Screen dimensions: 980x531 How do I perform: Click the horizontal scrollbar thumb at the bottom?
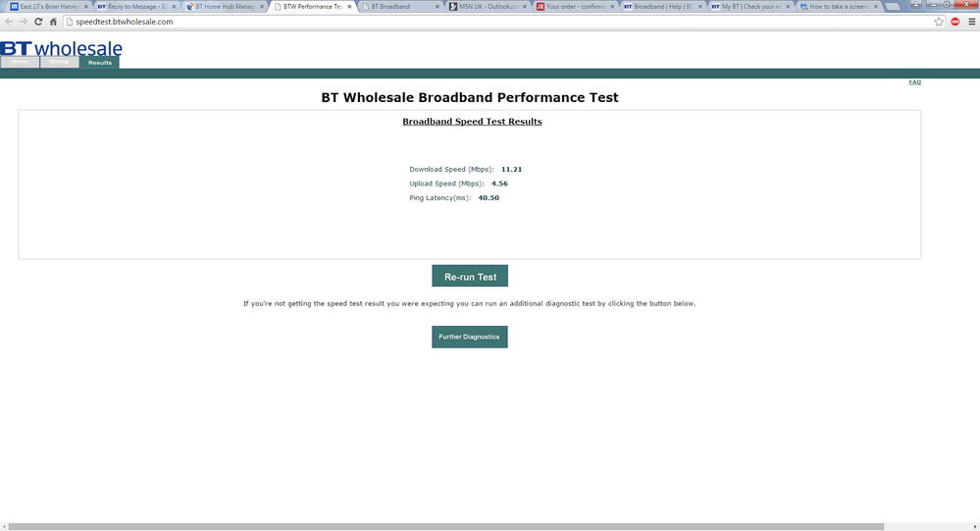(446, 527)
